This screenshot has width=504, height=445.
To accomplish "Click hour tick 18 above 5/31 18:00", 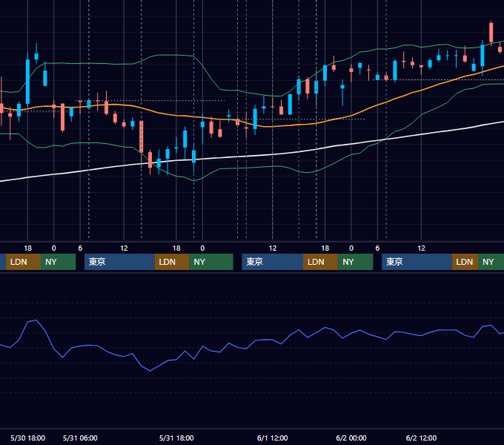I will 176,248.
